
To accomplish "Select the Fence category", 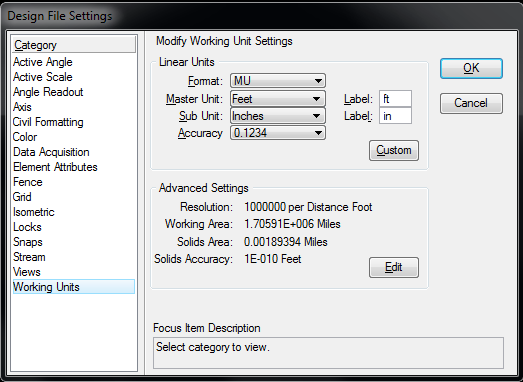I will tap(74, 182).
